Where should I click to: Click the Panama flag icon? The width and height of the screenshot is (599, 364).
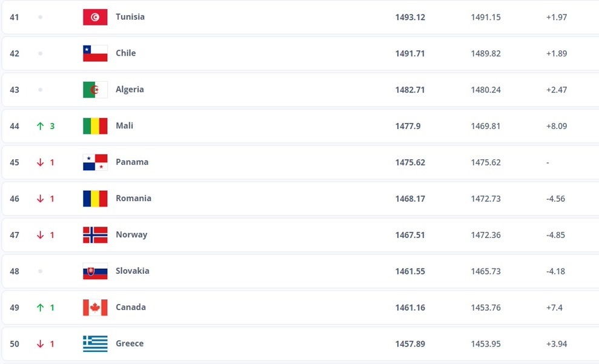click(95, 162)
